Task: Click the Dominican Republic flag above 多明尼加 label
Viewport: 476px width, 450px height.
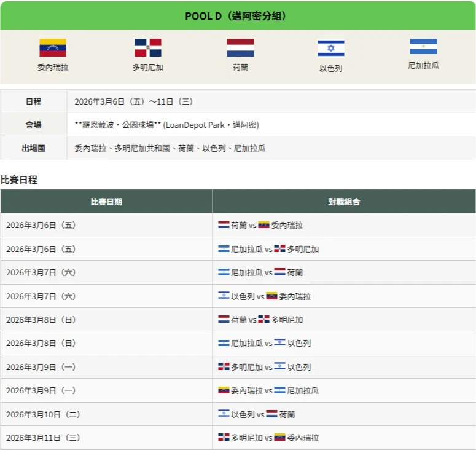Action: point(148,48)
